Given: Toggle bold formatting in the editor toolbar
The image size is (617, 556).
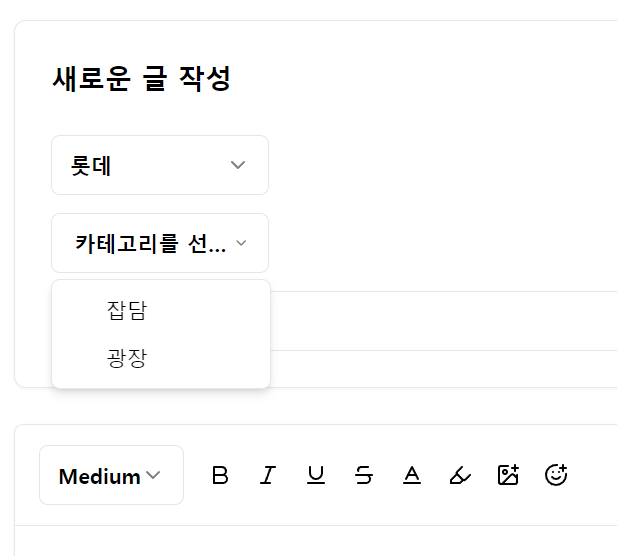Looking at the screenshot, I should click(220, 476).
